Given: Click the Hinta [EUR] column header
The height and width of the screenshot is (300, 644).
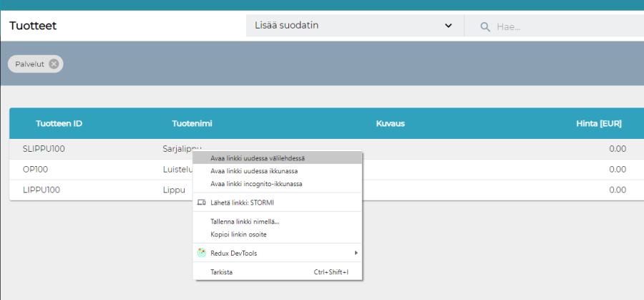Looking at the screenshot, I should coord(598,123).
